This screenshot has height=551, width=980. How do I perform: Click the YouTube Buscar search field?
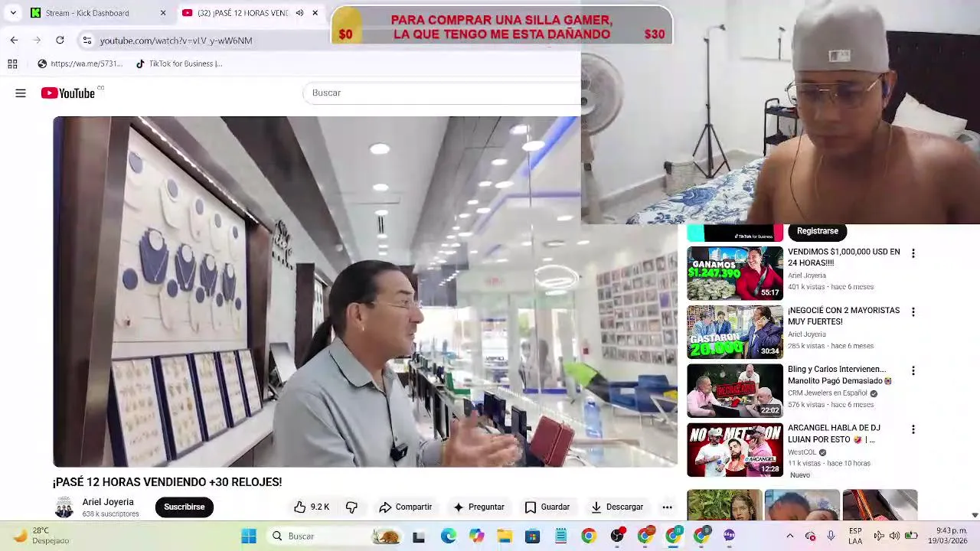pyautogui.click(x=443, y=93)
